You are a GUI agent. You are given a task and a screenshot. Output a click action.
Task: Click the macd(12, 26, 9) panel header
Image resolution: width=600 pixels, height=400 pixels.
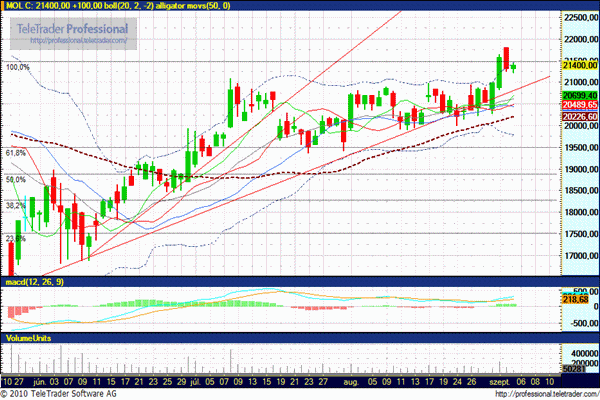[34, 285]
